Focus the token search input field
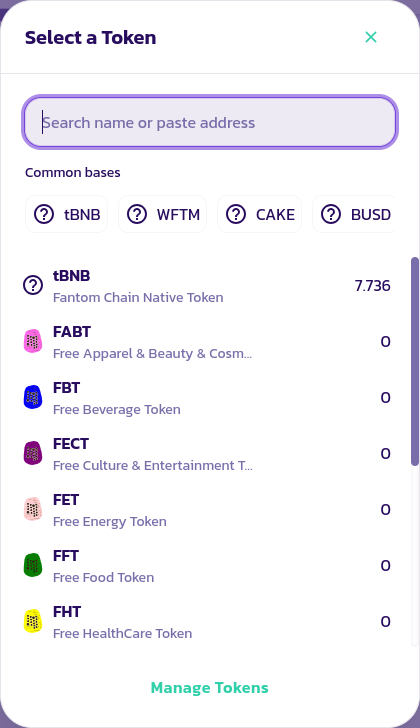This screenshot has width=420, height=728. tap(210, 123)
